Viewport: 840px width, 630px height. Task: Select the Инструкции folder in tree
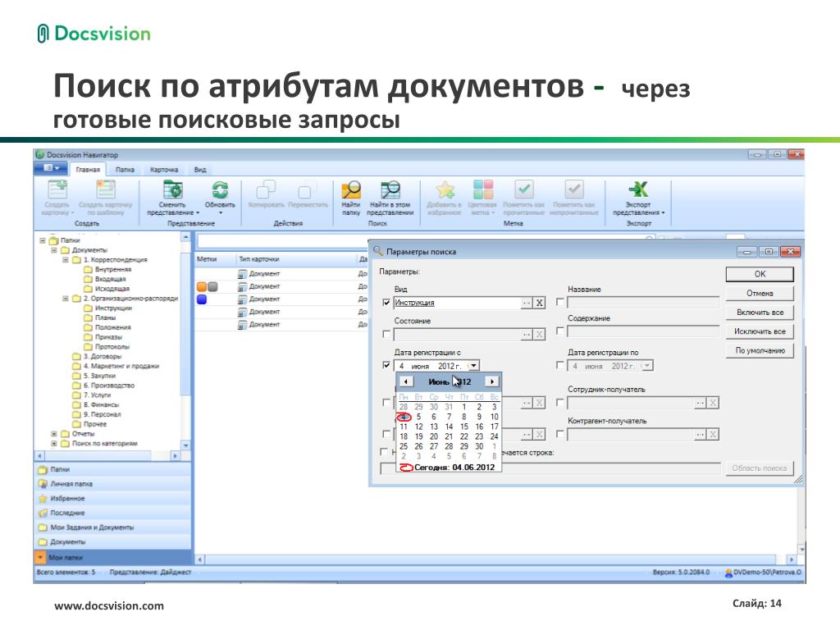click(x=113, y=308)
